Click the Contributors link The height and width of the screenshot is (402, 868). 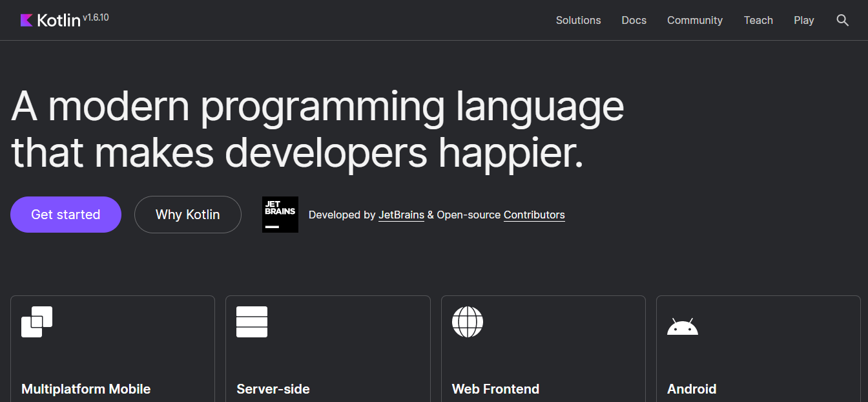pos(533,215)
